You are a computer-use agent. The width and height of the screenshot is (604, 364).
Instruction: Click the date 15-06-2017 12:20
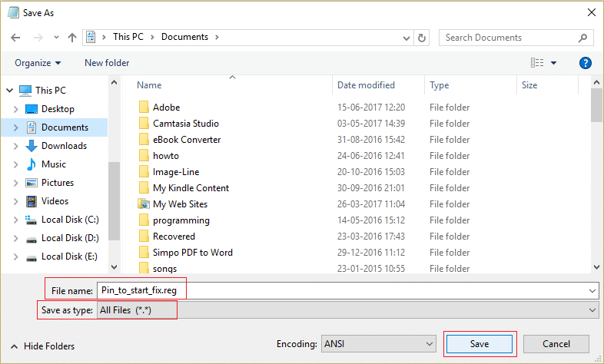pos(371,108)
